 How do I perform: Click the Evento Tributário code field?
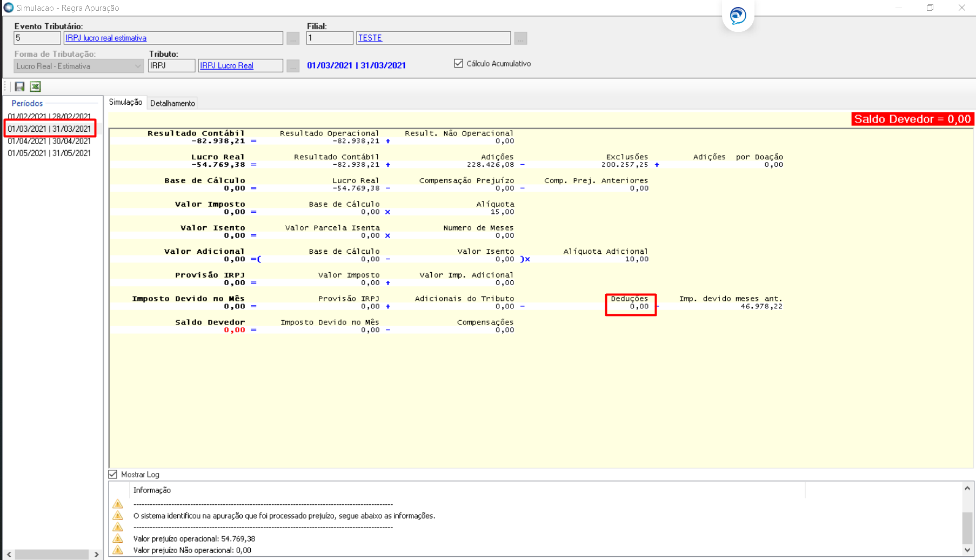pyautogui.click(x=37, y=38)
